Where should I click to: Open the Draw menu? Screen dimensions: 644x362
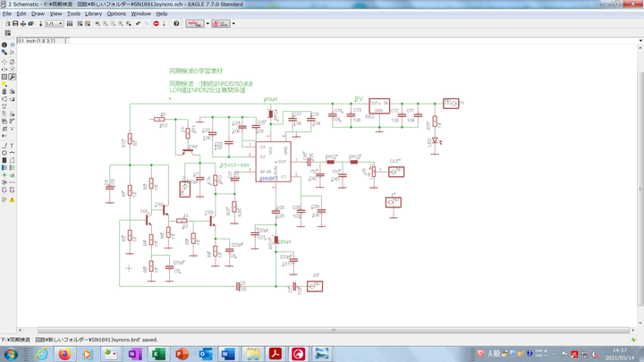(x=37, y=14)
